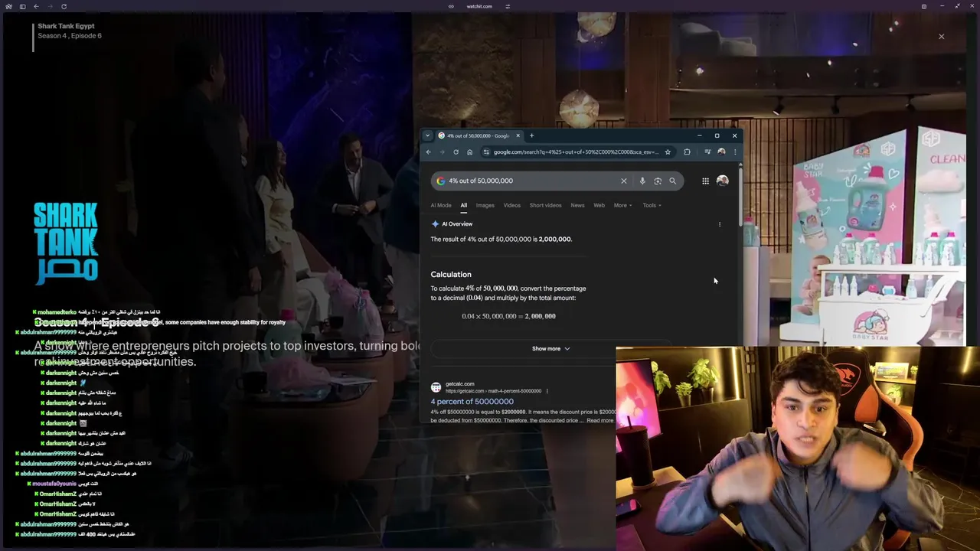Open the '4 percent of 50000000' result link
980x551 pixels.
(x=472, y=401)
